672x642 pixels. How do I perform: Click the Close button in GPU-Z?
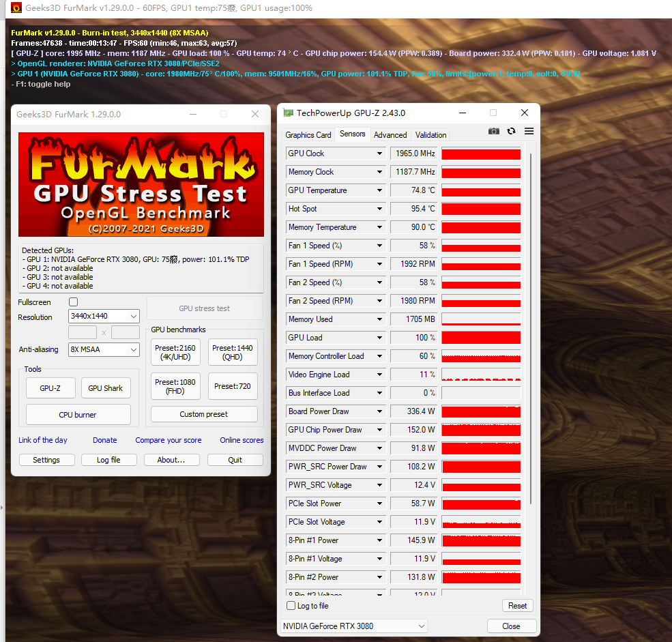point(511,626)
